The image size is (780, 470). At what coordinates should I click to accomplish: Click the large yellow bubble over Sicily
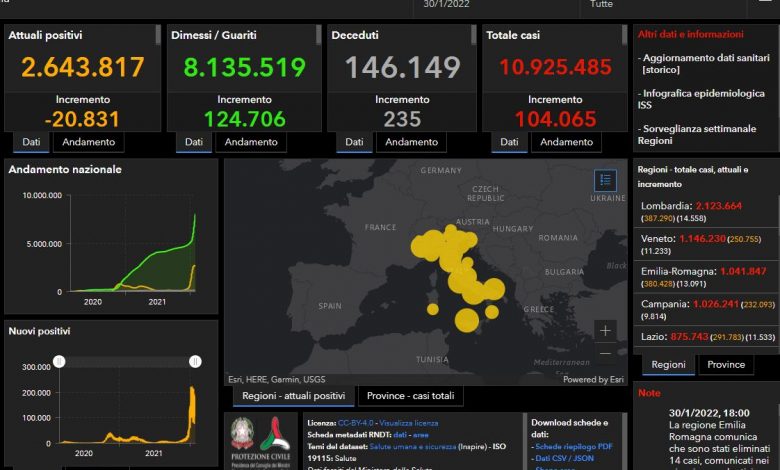(467, 320)
